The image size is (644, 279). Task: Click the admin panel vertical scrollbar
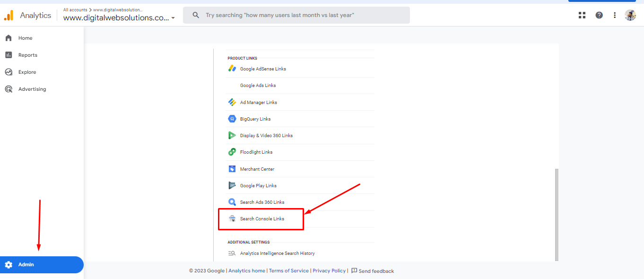557,215
